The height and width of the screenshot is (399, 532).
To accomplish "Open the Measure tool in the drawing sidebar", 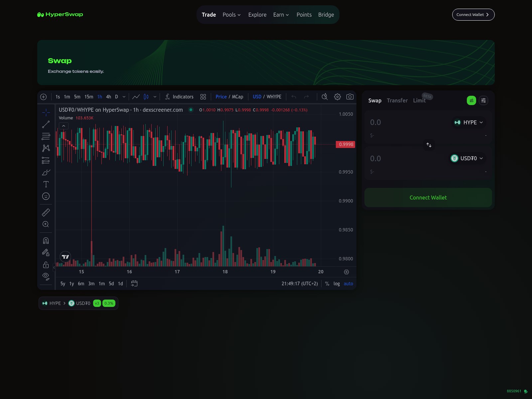I will coord(46,212).
